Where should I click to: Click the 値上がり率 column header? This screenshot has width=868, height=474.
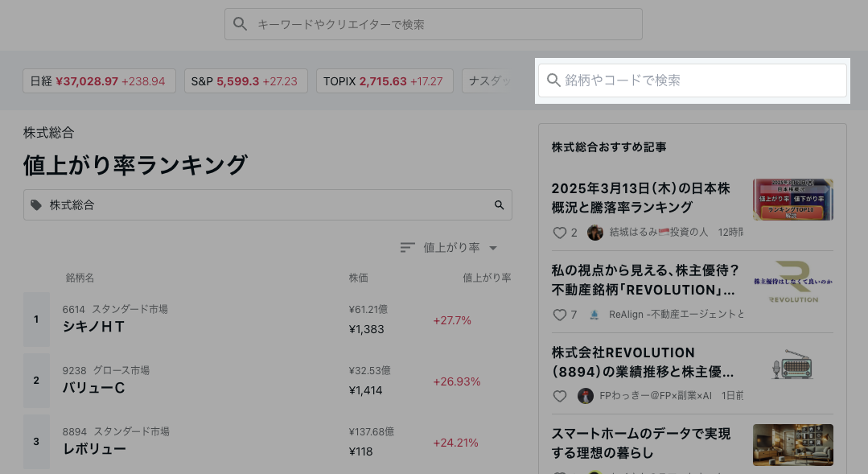[x=487, y=278]
